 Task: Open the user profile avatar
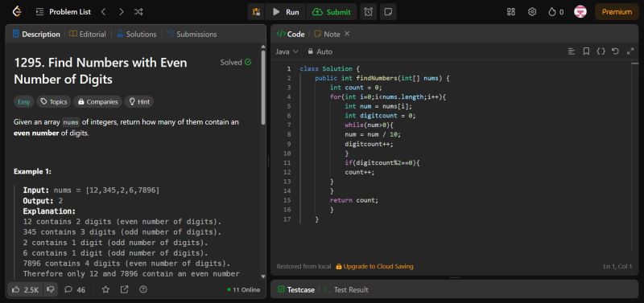pyautogui.click(x=580, y=11)
